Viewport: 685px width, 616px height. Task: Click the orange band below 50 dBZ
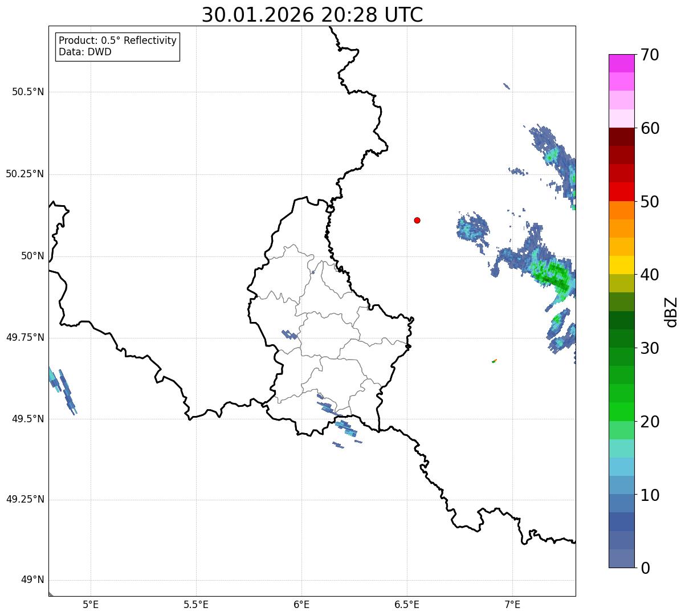[621, 210]
